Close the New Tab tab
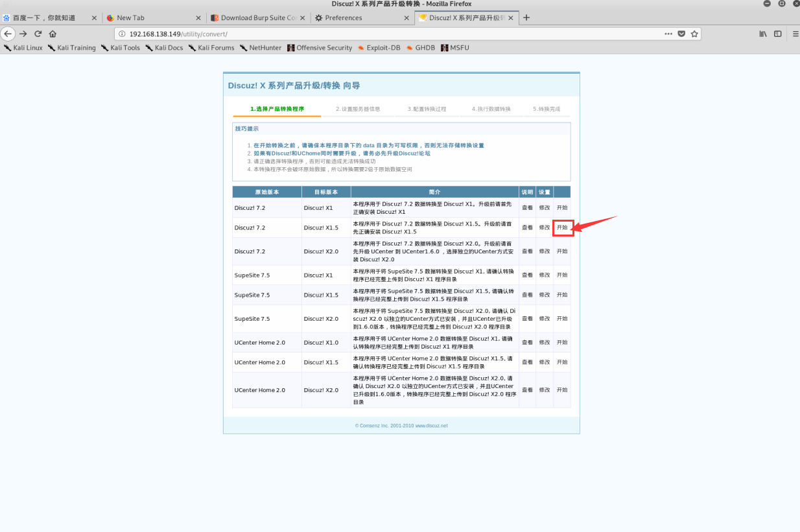This screenshot has width=800, height=532. pos(198,18)
